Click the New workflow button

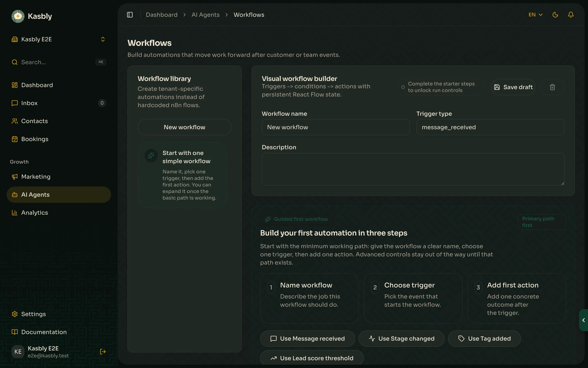(x=184, y=127)
